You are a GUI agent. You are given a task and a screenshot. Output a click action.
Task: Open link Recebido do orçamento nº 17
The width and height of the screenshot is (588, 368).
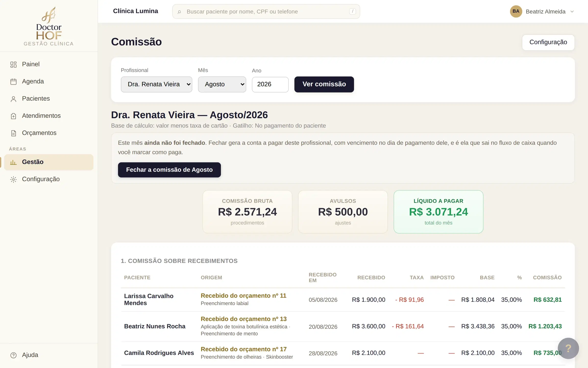[244, 349]
